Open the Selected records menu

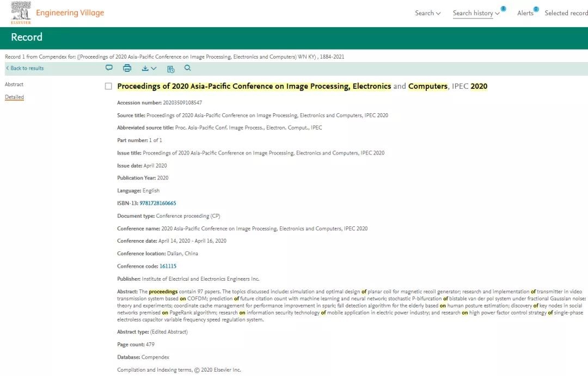click(x=566, y=13)
